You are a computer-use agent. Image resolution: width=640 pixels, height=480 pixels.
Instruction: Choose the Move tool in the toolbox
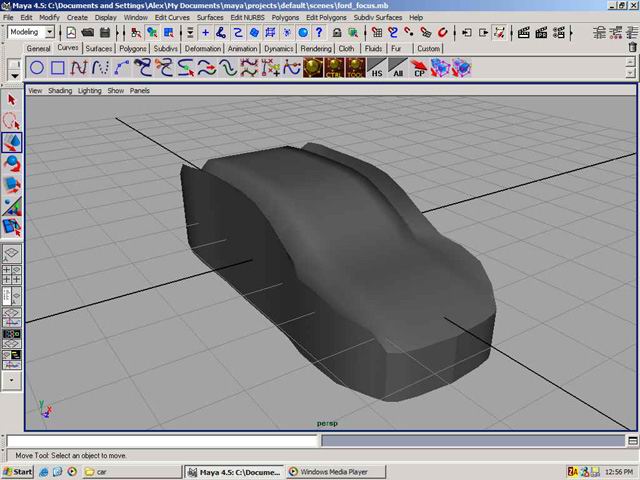pos(12,142)
